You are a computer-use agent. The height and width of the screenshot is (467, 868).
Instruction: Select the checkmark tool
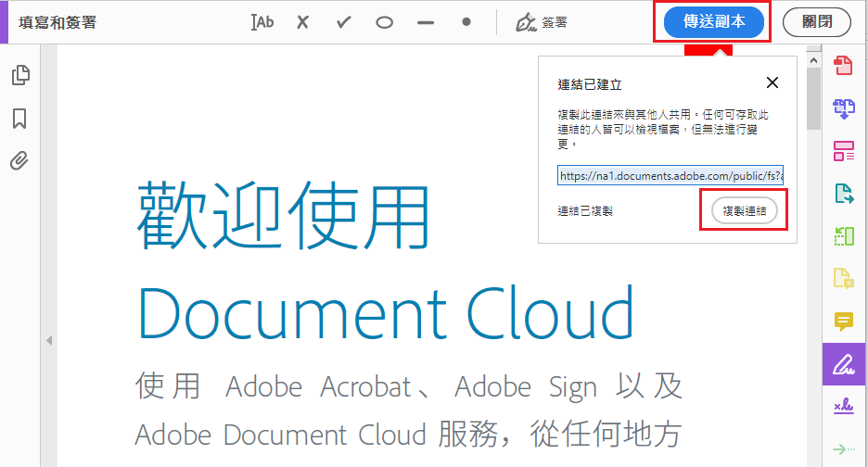[x=344, y=22]
